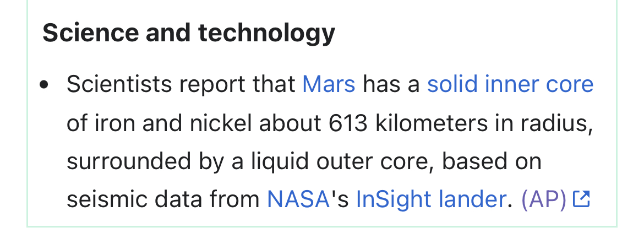Click the Science and technology heading
Screen dimensions: 644x238
click(189, 33)
